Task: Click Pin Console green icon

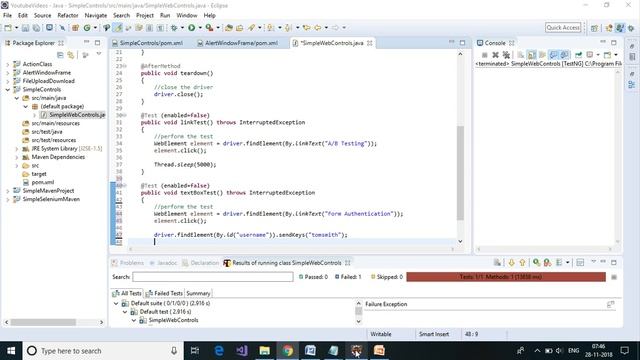Action: click(578, 55)
